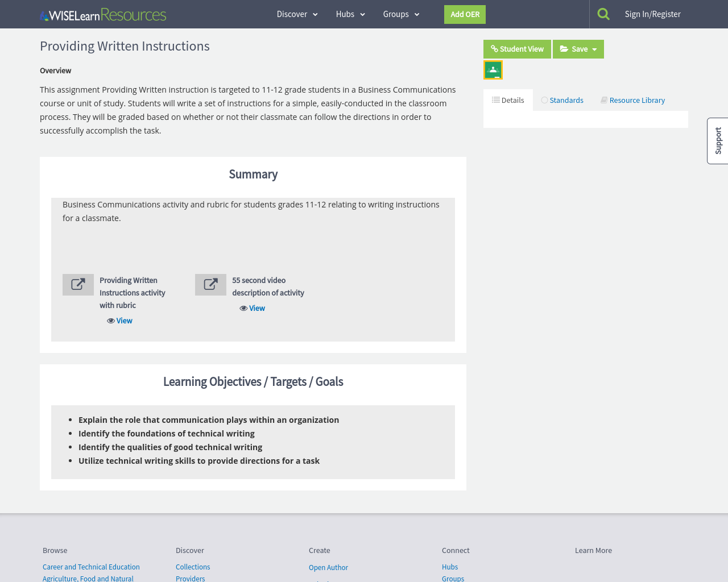The width and height of the screenshot is (728, 582).
Task: Open Agriculture, Food and Natural footer link
Action: coord(88,578)
